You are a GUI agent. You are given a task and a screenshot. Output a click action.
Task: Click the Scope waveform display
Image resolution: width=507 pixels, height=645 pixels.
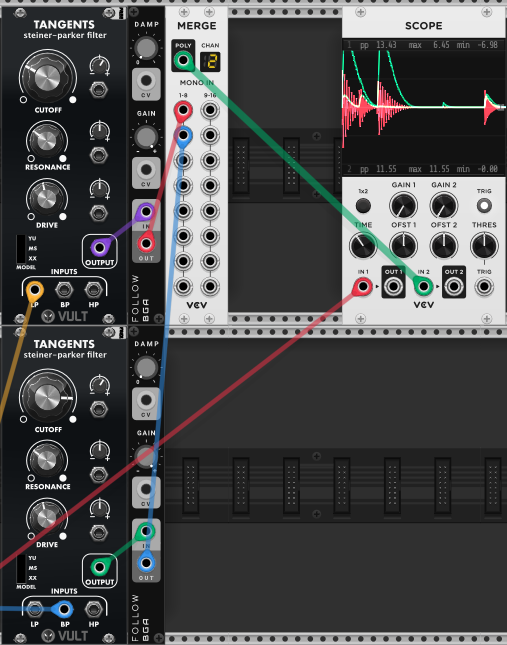(424, 107)
